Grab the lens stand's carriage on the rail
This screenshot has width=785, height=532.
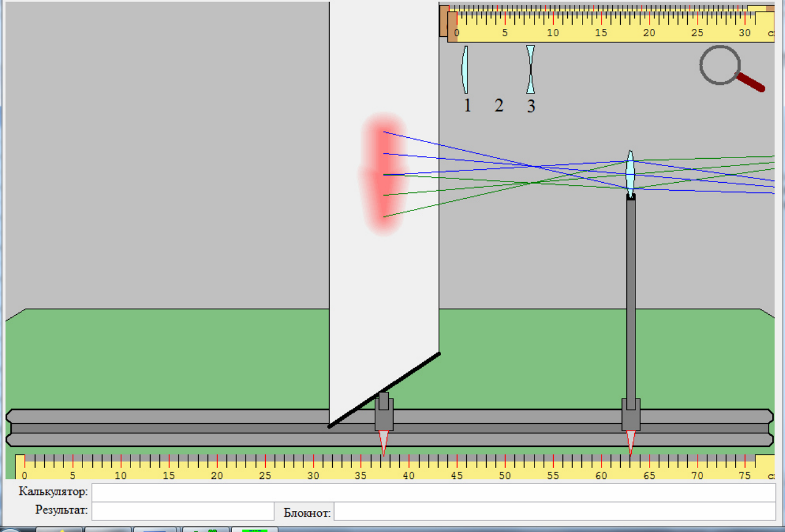[x=631, y=415]
